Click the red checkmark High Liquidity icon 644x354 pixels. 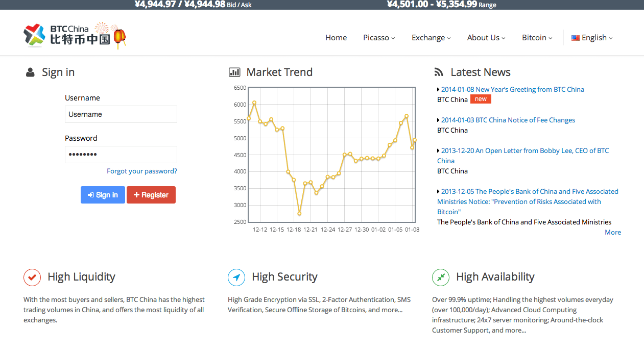point(32,277)
